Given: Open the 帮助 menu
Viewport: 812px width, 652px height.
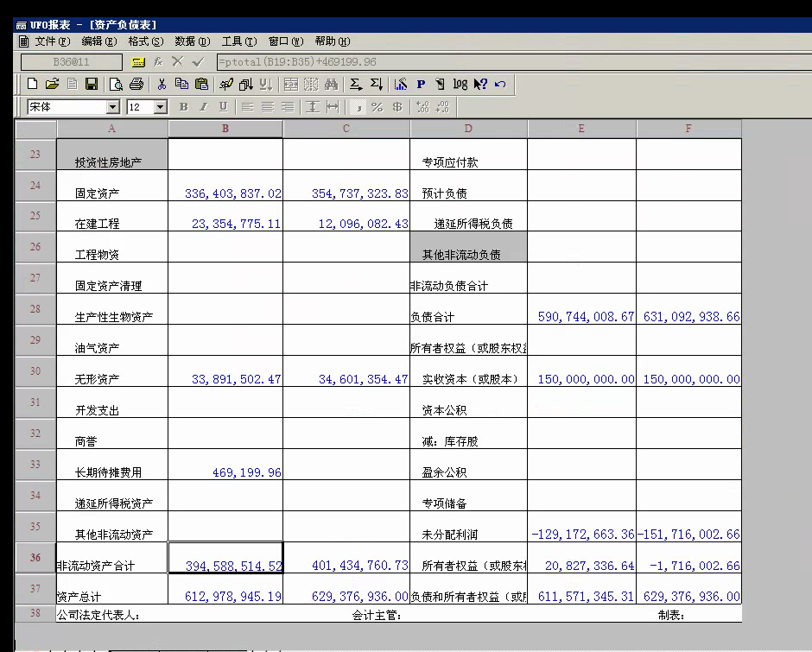Looking at the screenshot, I should (x=332, y=41).
